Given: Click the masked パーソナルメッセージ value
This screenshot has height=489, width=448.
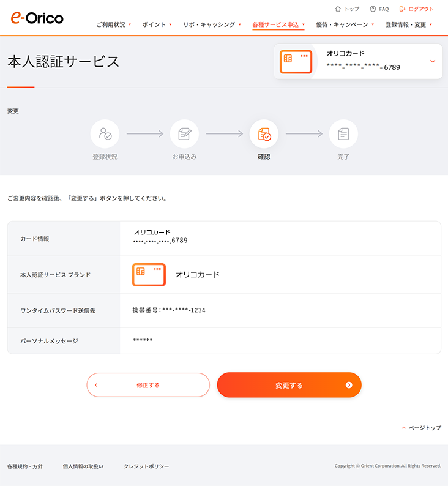Looking at the screenshot, I should pyautogui.click(x=143, y=340).
